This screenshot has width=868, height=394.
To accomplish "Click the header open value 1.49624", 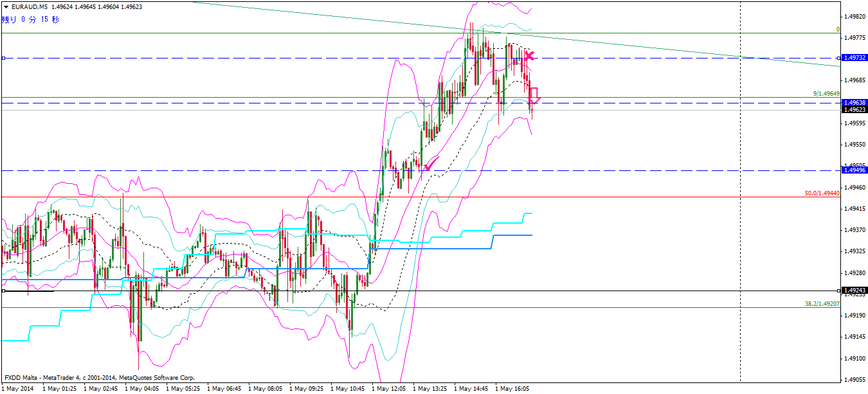I will [x=62, y=6].
